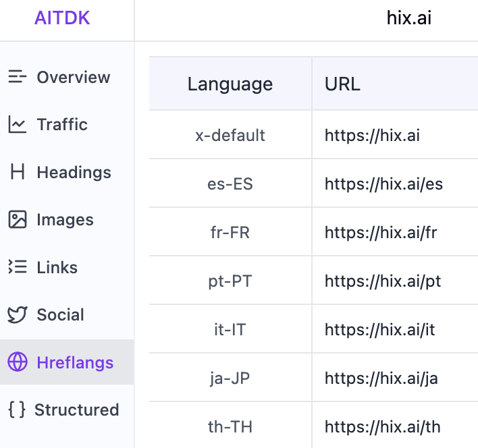This screenshot has width=478, height=448.
Task: Click the Images picture icon
Action: tap(17, 220)
